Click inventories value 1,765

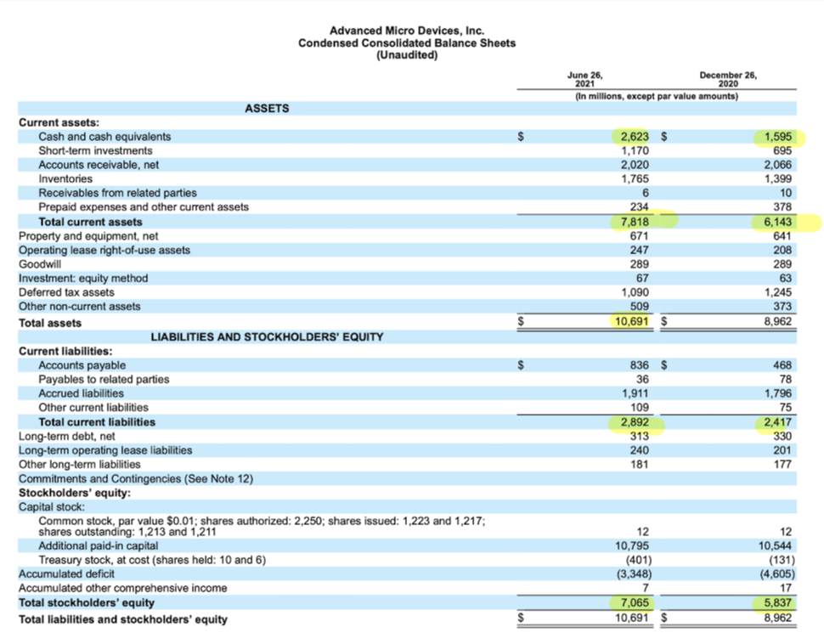tap(635, 178)
